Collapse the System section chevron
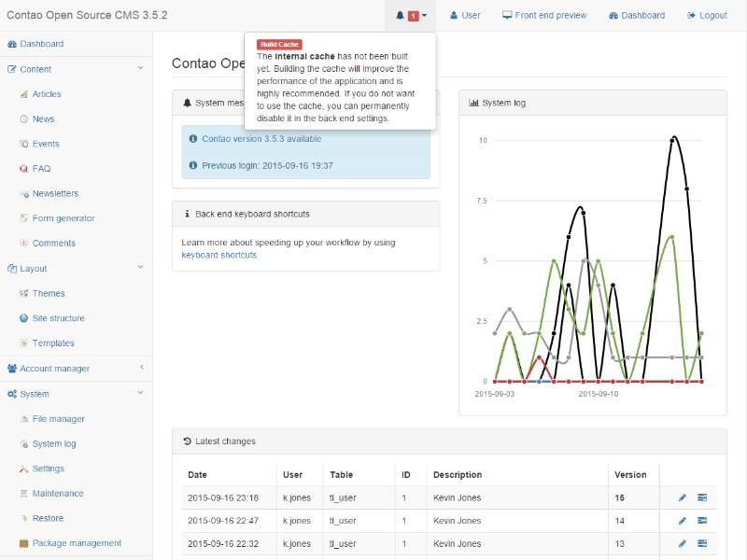The height and width of the screenshot is (560, 747). click(141, 393)
